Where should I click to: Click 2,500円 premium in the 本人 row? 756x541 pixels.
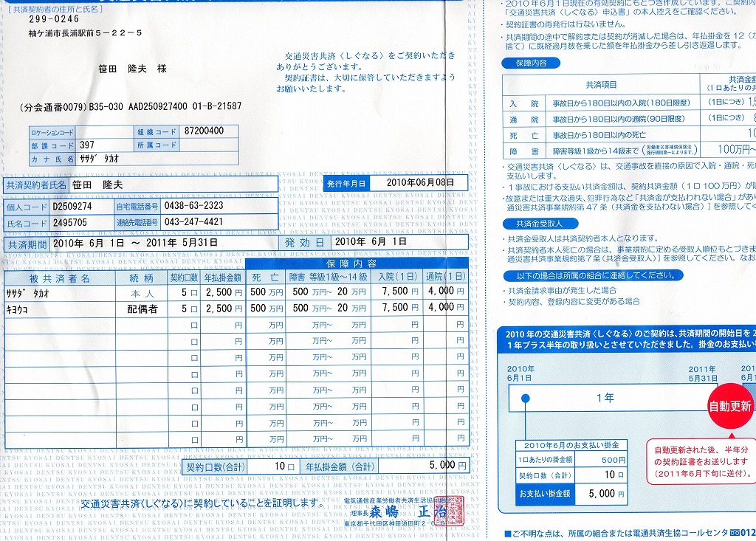[x=224, y=292]
